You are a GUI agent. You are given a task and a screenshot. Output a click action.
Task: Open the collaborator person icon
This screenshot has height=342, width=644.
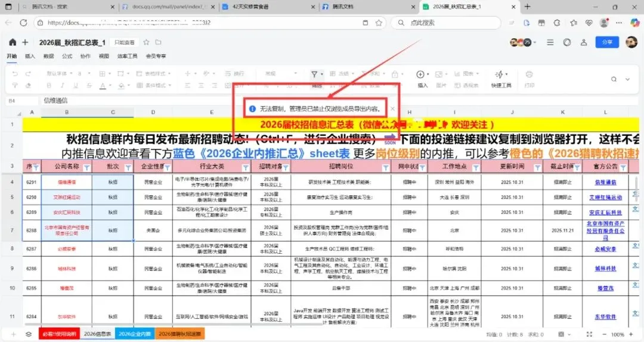(584, 42)
